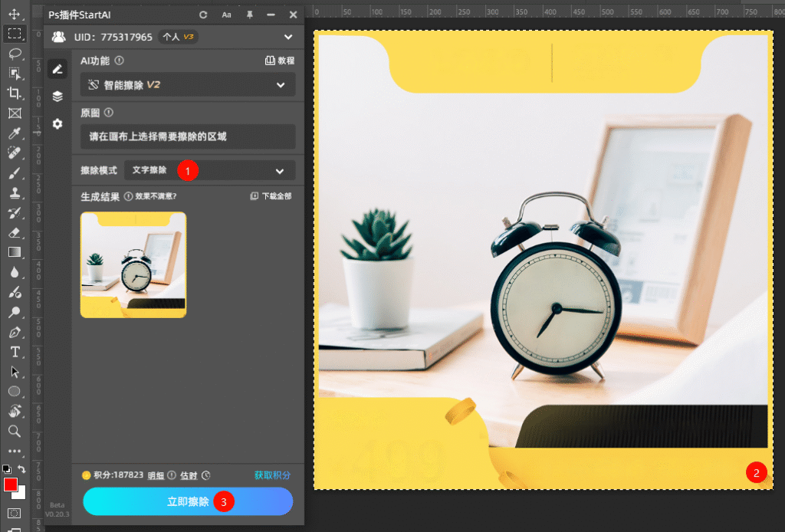Choose the Horizontal Type tool
The height and width of the screenshot is (532, 785).
pyautogui.click(x=14, y=352)
